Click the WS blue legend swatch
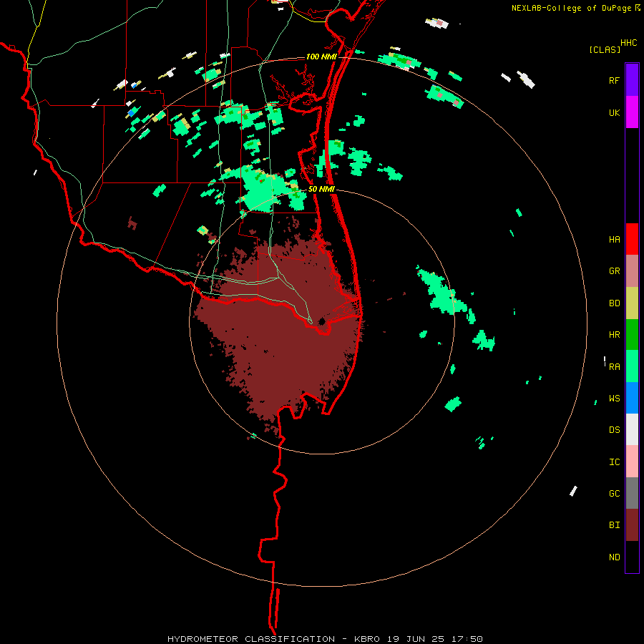The height and width of the screenshot is (644, 644). (x=632, y=398)
